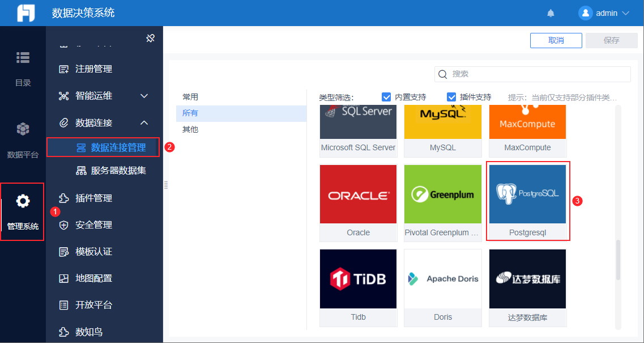Click the 插件管理 puzzle icon
This screenshot has width=644, height=343.
click(x=63, y=198)
